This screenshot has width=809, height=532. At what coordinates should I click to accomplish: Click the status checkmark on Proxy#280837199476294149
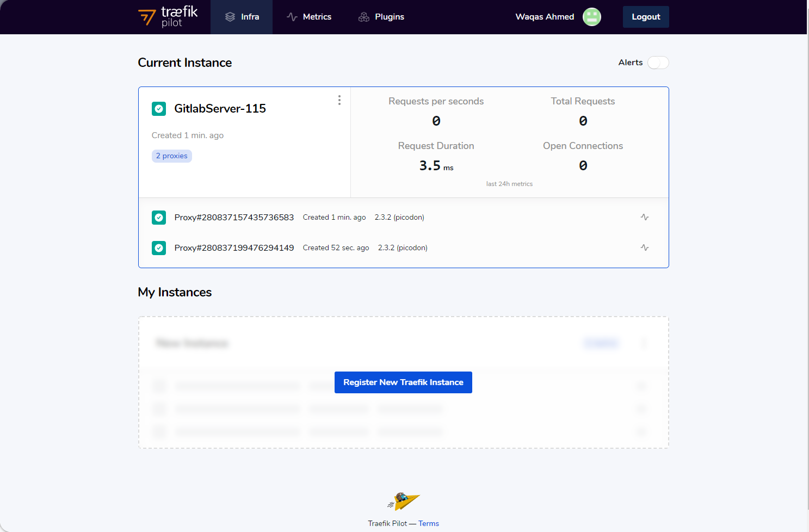tap(159, 248)
